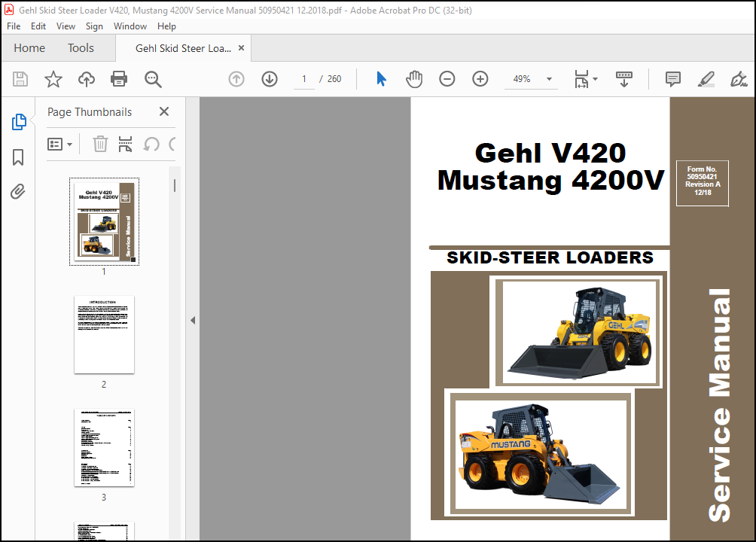Click the Service Manual vertical text
Image resolution: width=756 pixels, height=542 pixels.
click(x=719, y=405)
